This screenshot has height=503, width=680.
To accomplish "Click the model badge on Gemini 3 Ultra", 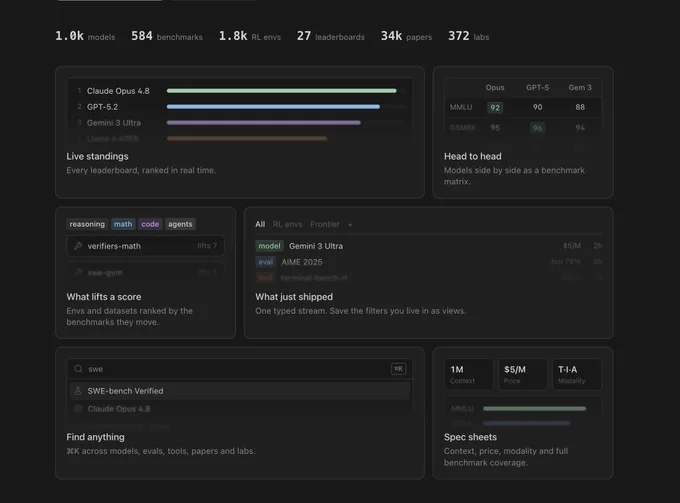I will (x=269, y=246).
